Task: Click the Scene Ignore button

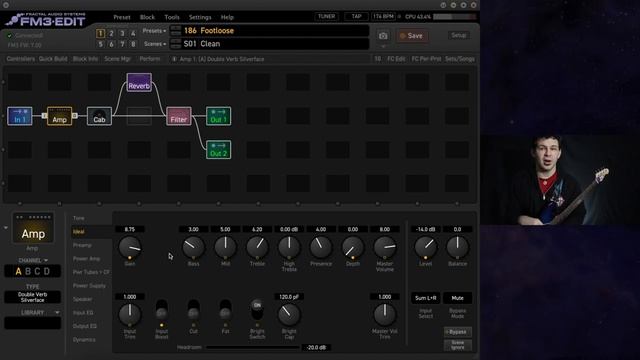Action: [x=458, y=345]
